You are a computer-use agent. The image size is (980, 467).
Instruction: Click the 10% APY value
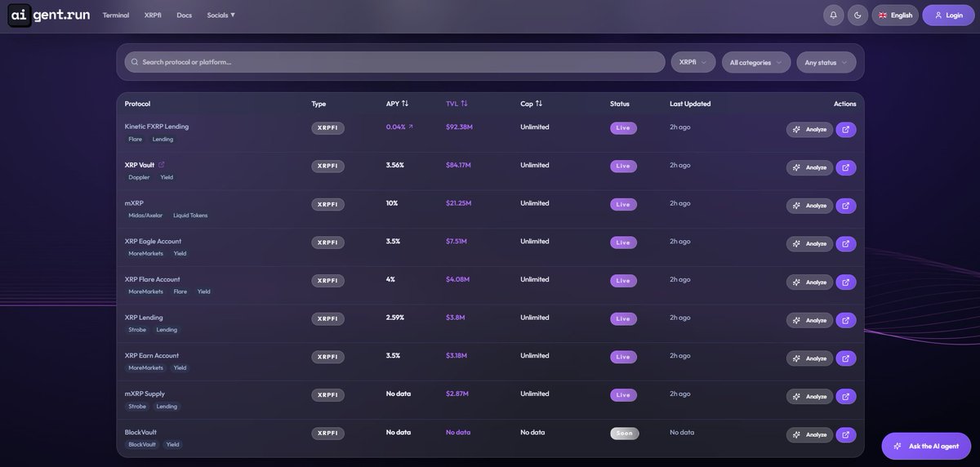point(392,203)
